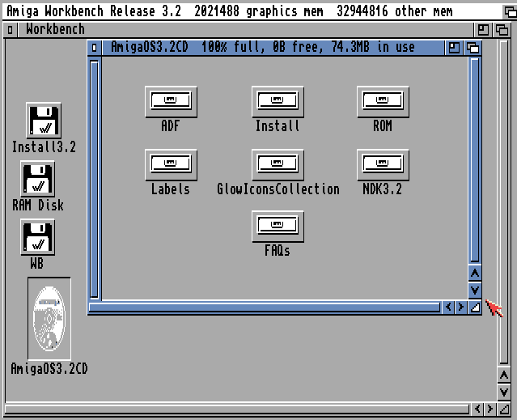Click the AmigaOS3.2CD window left scroll arrow
517x420 pixels.
pyautogui.click(x=447, y=307)
